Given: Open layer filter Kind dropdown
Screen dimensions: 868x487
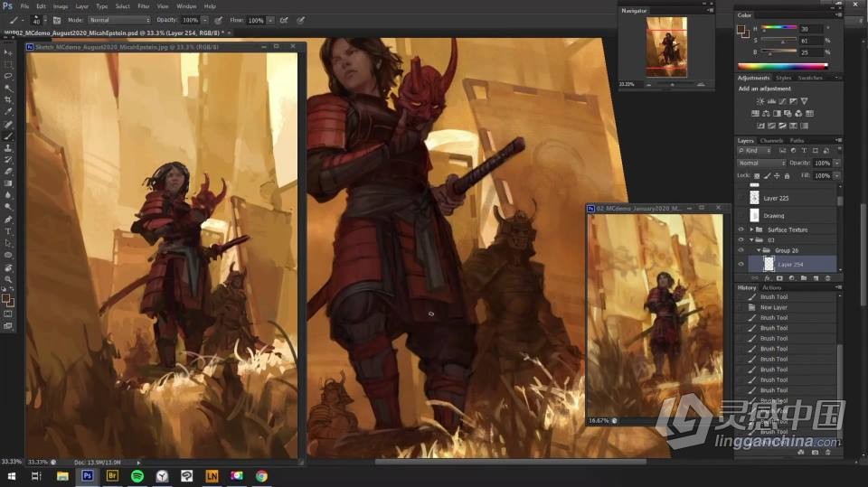Looking at the screenshot, I should click(754, 151).
